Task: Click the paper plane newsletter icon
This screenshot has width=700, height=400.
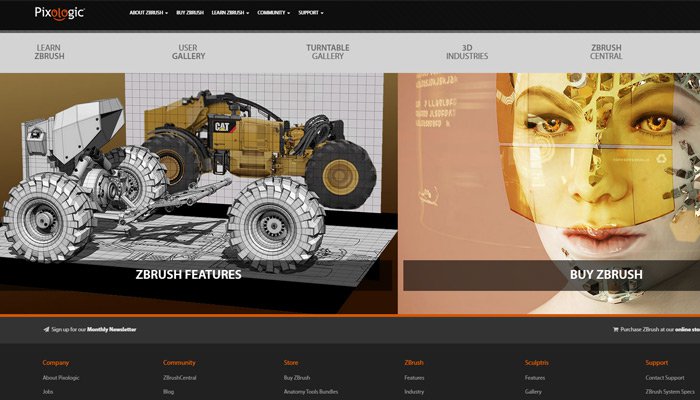Action: coord(46,329)
